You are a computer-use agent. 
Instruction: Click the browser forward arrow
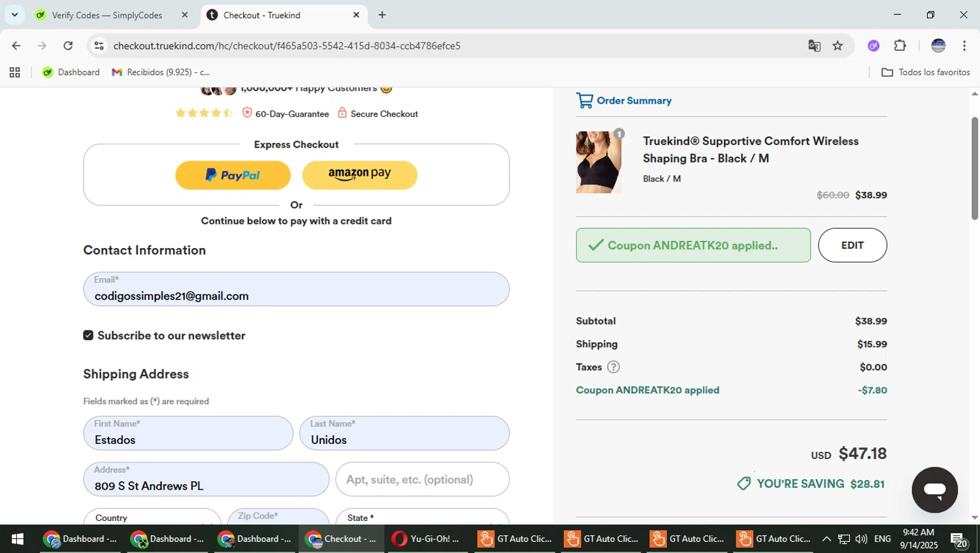pyautogui.click(x=42, y=46)
